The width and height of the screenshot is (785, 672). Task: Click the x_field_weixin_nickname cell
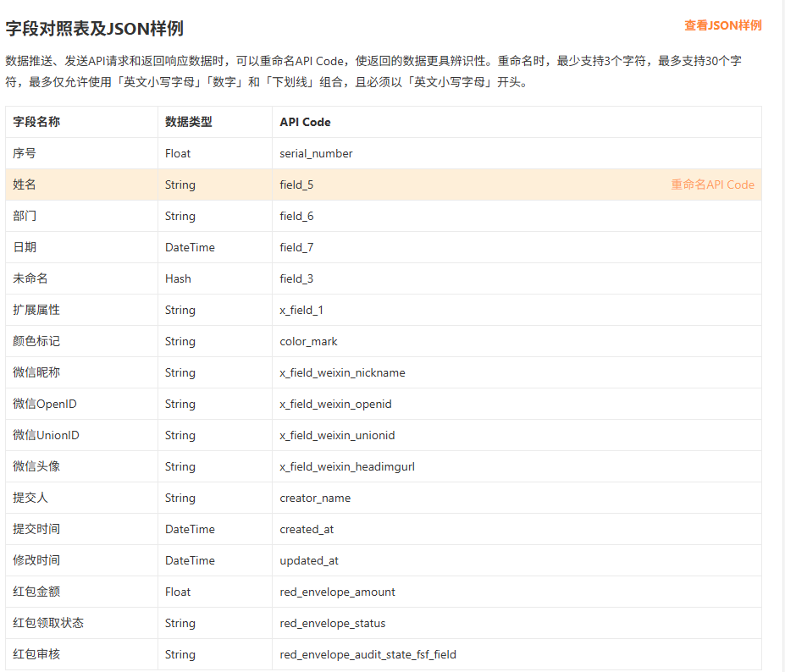coord(342,372)
